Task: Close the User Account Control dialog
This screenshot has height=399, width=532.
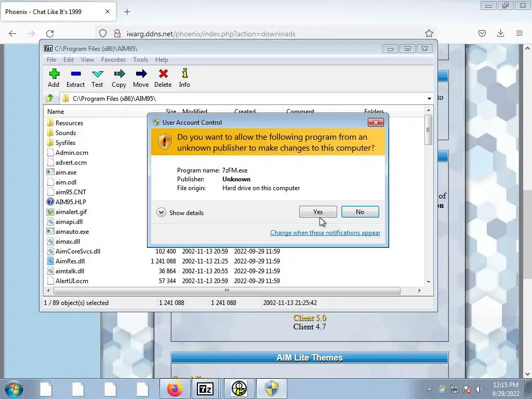Action: tap(376, 123)
